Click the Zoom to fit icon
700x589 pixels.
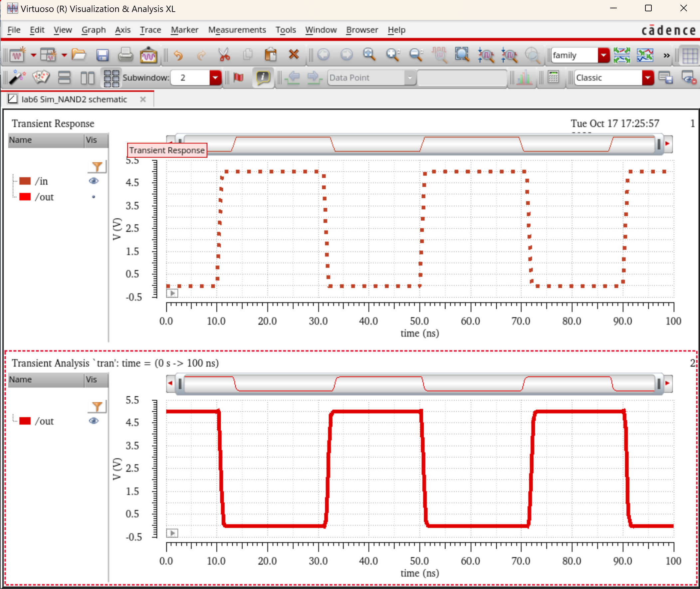[x=462, y=55]
